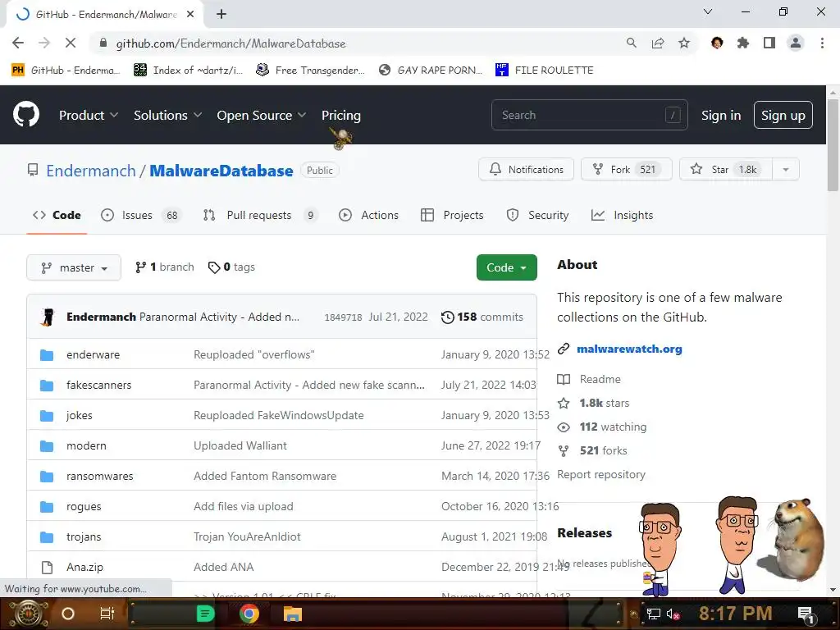
Task: Click the Ana.zip file icon
Action: pos(47,568)
